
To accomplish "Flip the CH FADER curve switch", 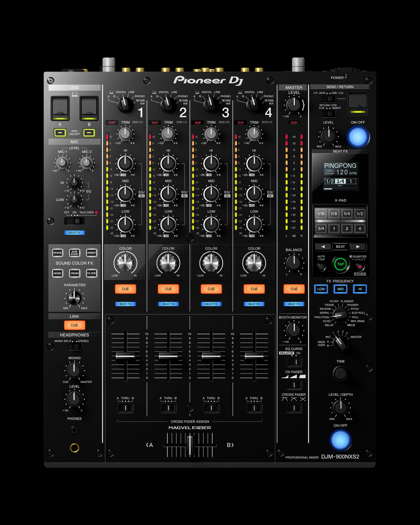I will [x=294, y=385].
